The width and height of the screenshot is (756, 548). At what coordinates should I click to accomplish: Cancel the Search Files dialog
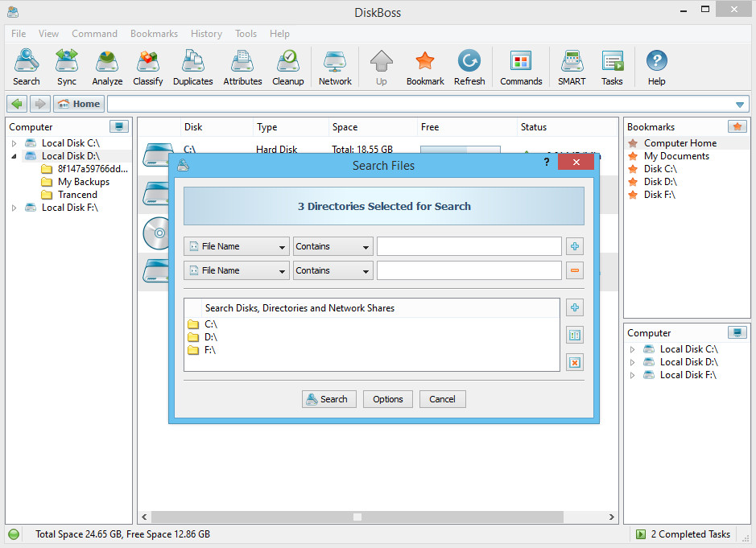[442, 399]
